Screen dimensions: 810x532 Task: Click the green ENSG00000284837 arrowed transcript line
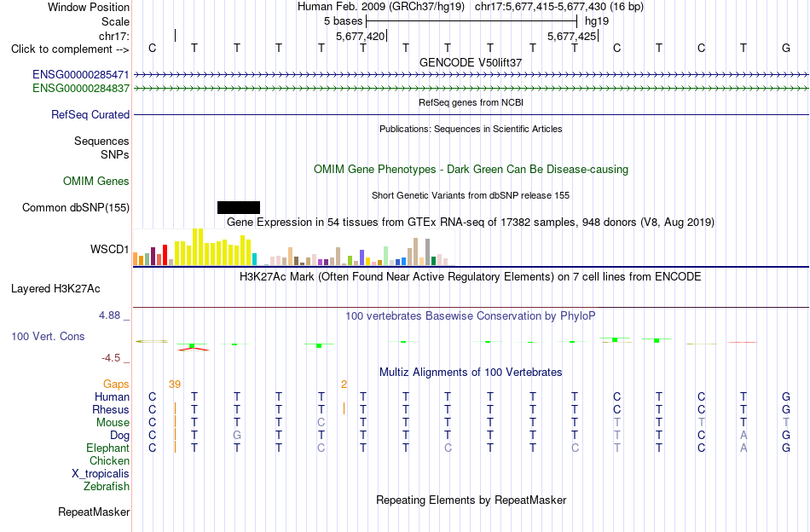point(472,89)
